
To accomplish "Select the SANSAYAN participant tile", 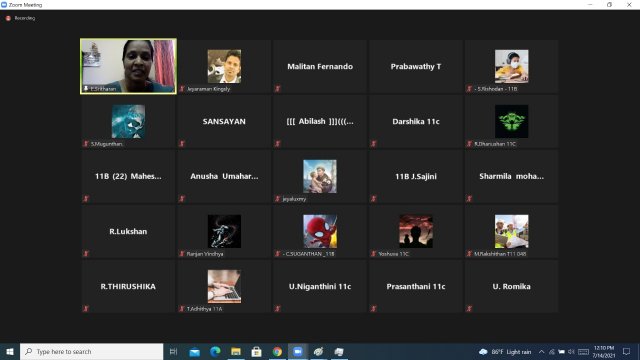I will 224,121.
